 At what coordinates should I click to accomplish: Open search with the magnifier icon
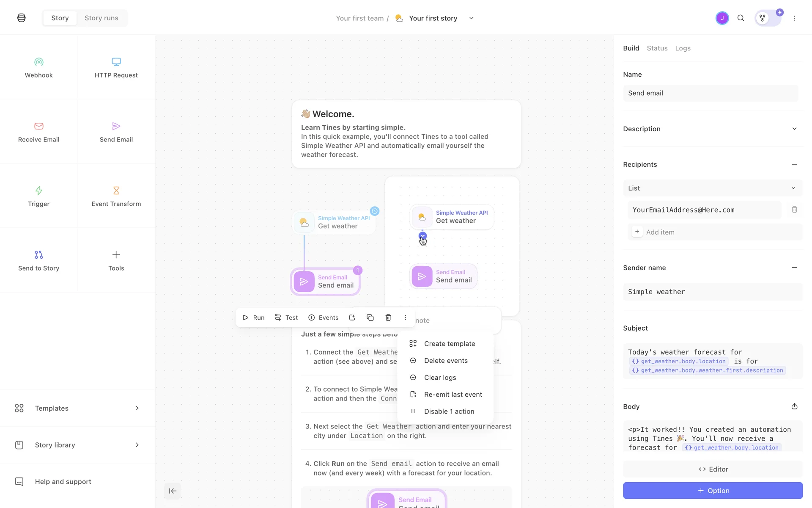coord(741,18)
